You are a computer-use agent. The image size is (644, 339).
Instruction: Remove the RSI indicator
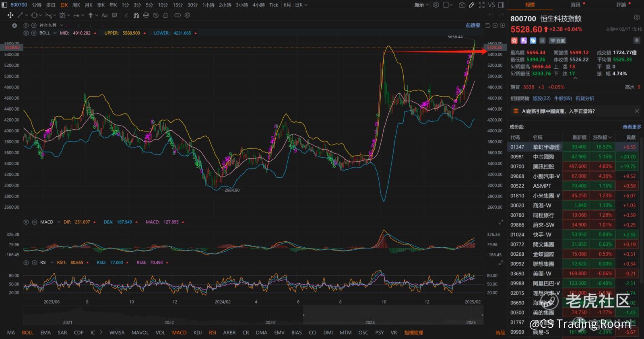pyautogui.click(x=34, y=263)
